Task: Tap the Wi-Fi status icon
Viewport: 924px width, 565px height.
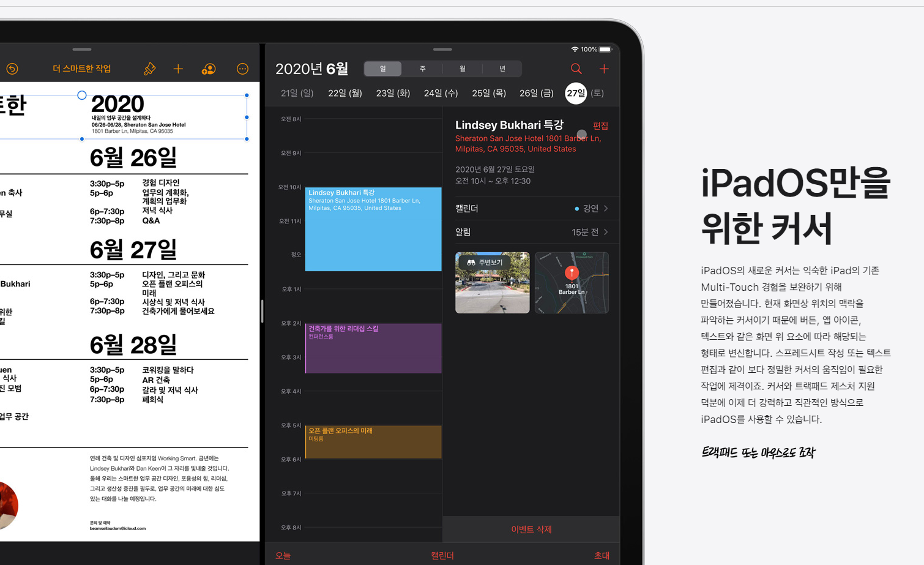Action: point(575,49)
